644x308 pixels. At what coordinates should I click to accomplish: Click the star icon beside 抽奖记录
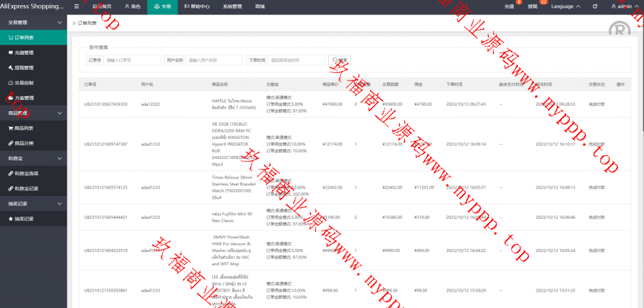tap(11, 219)
